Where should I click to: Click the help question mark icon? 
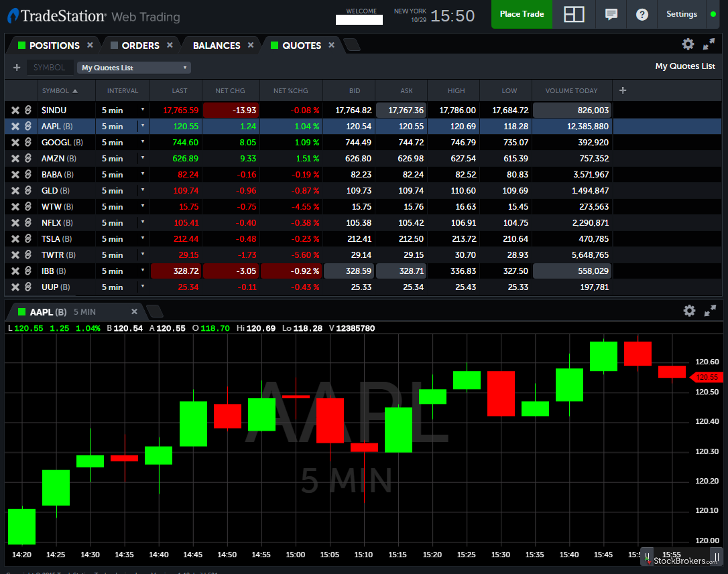tap(642, 14)
